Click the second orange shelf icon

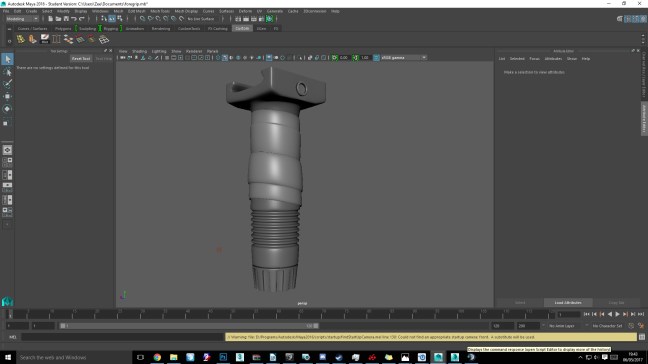33,39
